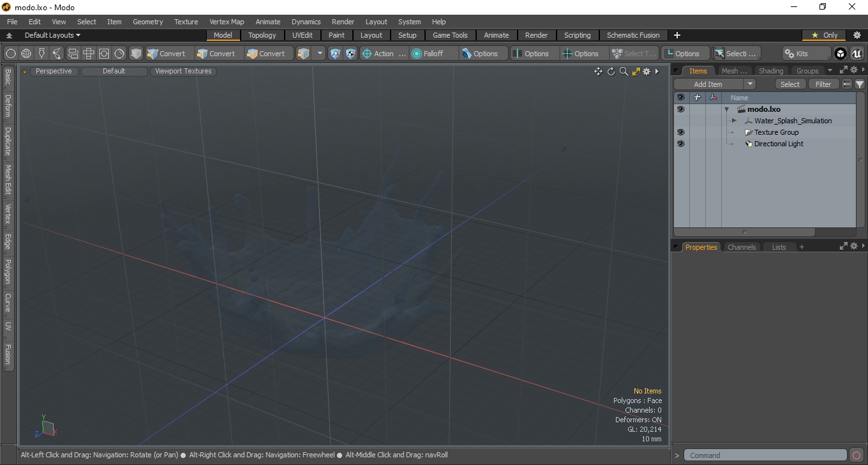This screenshot has width=868, height=465.
Task: Click the unfolded cross box tool icon
Action: pyautogui.click(x=89, y=54)
